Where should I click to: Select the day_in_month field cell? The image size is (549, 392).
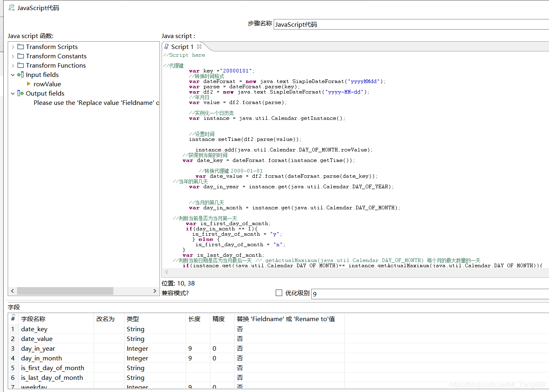(57, 358)
